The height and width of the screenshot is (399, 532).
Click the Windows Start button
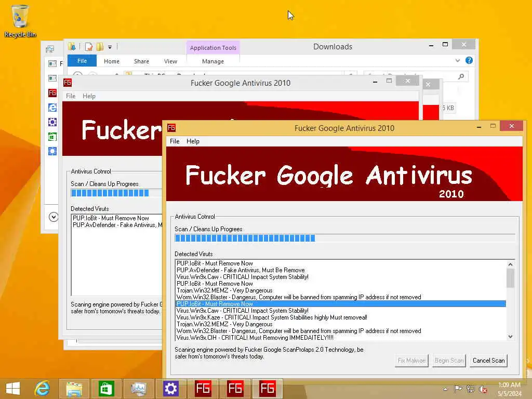point(13,389)
